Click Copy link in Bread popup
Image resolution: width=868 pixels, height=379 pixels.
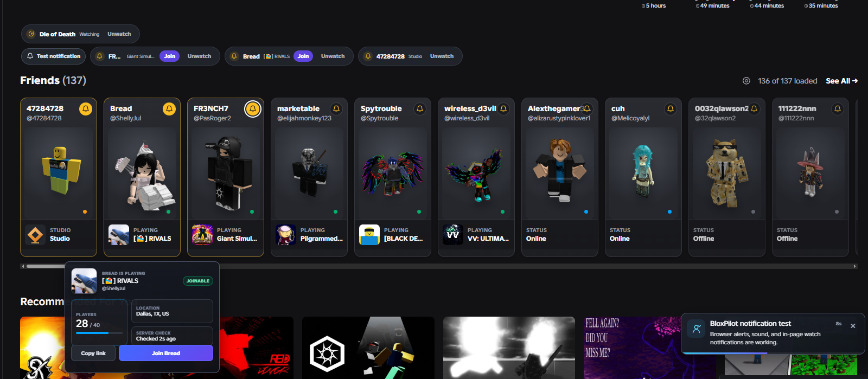(x=93, y=353)
